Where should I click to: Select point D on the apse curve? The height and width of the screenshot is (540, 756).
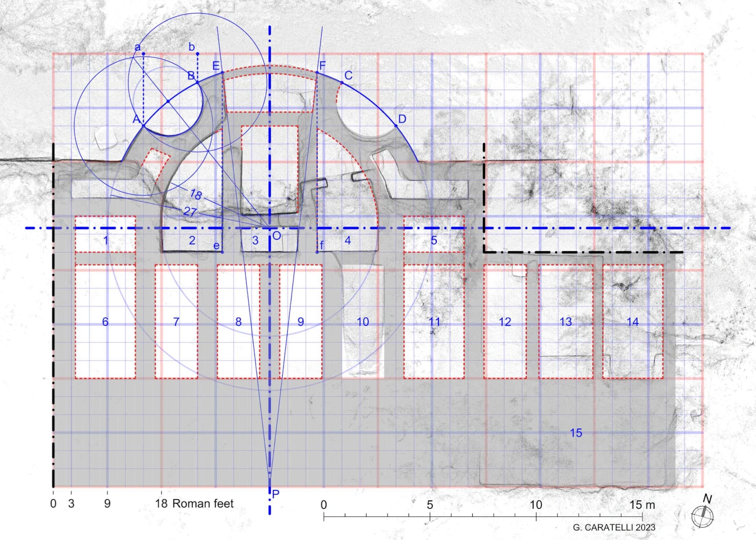click(396, 125)
